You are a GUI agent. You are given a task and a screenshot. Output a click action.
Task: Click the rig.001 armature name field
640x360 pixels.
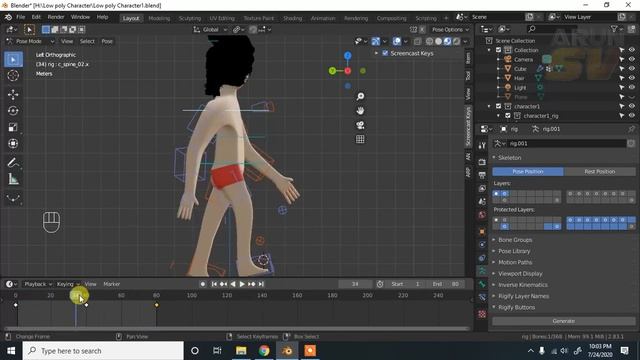(x=567, y=144)
